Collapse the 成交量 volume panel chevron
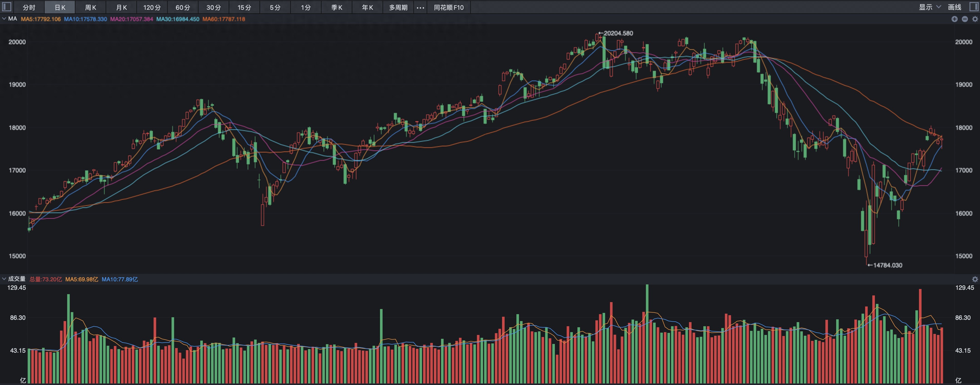The height and width of the screenshot is (385, 980). point(4,279)
